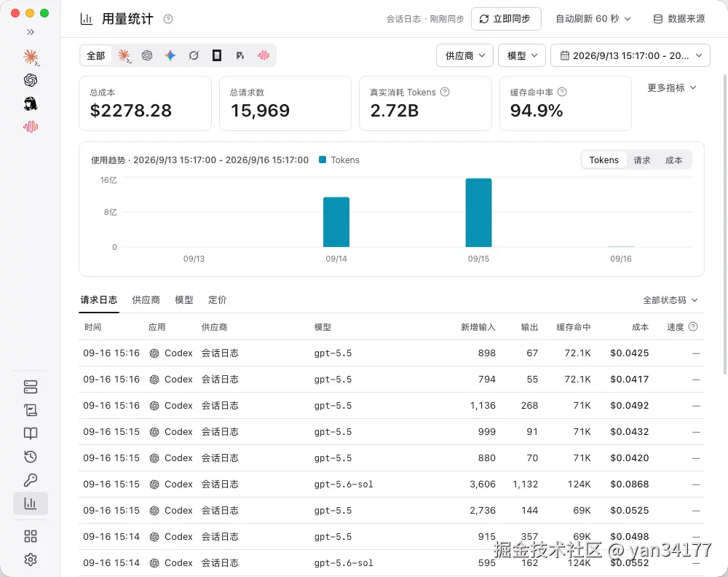Click the 成本 column header
This screenshot has height=577, width=728.
pyautogui.click(x=640, y=327)
